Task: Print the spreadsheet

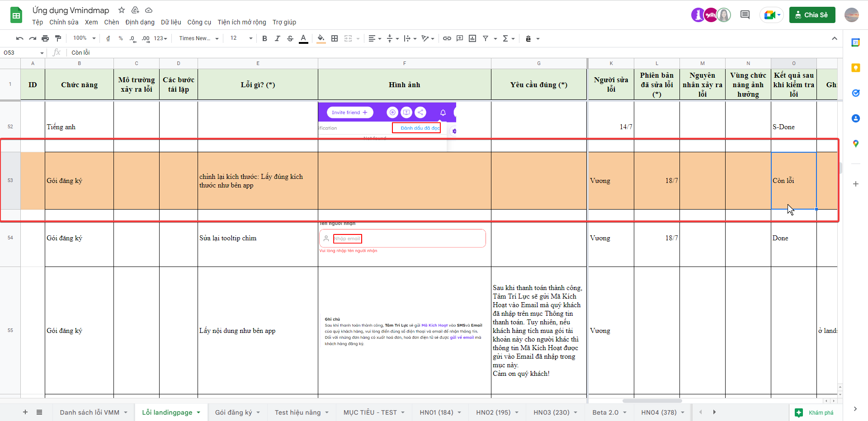Action: tap(45, 38)
